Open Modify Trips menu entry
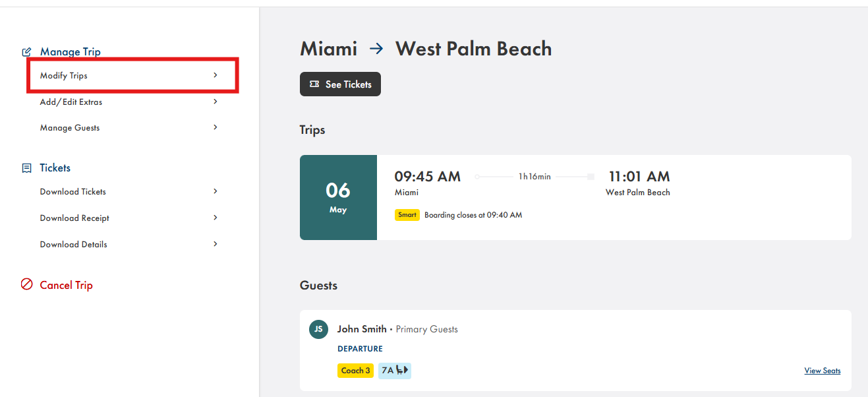Image resolution: width=868 pixels, height=397 pixels. (x=132, y=75)
